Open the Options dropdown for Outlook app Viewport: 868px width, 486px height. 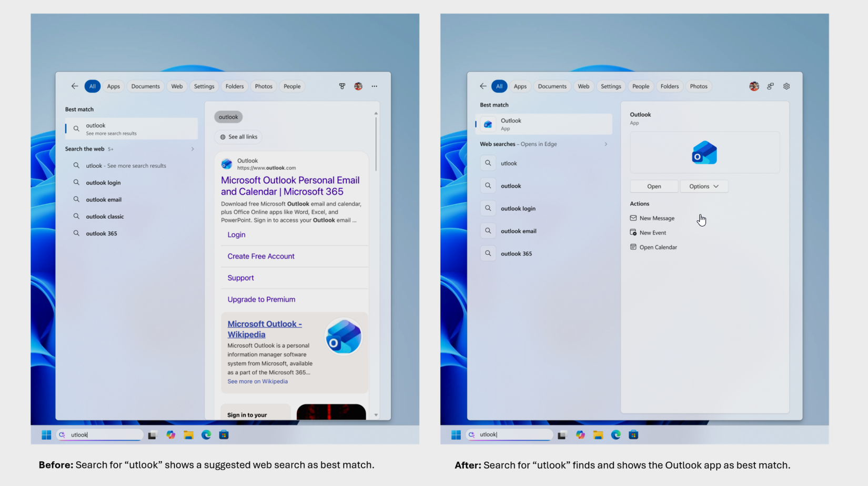click(704, 186)
